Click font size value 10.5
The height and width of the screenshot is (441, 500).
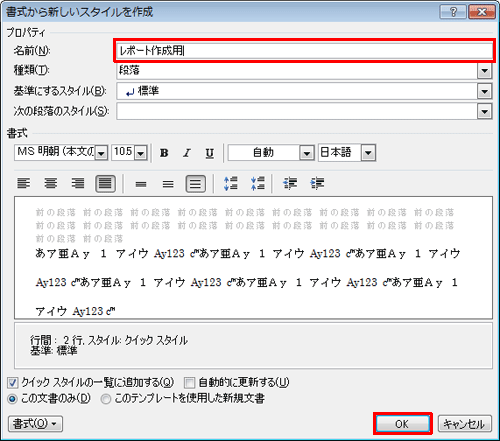[123, 151]
